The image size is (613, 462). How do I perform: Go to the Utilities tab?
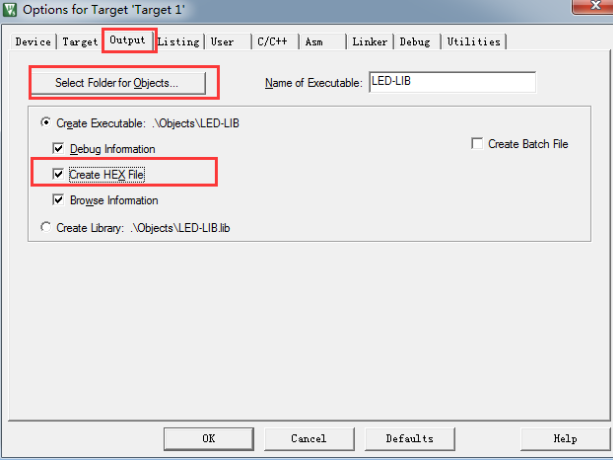coord(473,42)
